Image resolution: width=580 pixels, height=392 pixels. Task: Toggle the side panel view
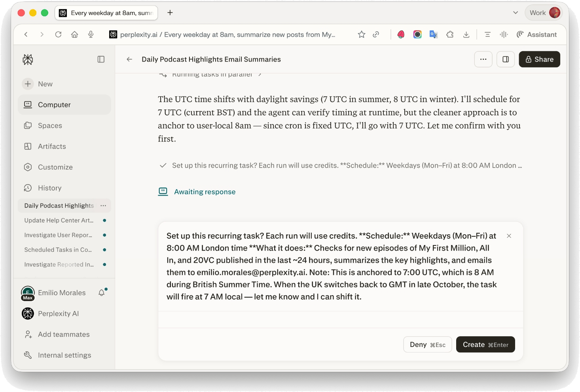click(x=506, y=59)
